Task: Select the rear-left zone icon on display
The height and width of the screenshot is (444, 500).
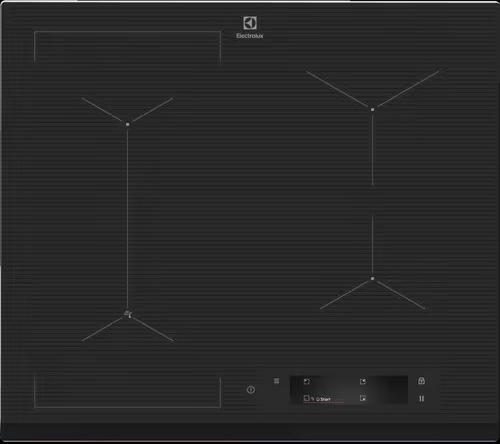Action: 307,381
